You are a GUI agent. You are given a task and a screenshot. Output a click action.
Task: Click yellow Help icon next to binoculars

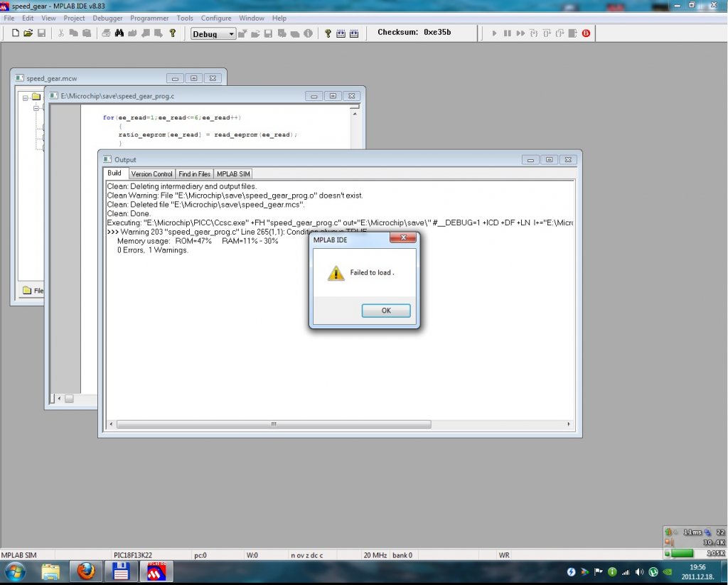pyautogui.click(x=172, y=33)
